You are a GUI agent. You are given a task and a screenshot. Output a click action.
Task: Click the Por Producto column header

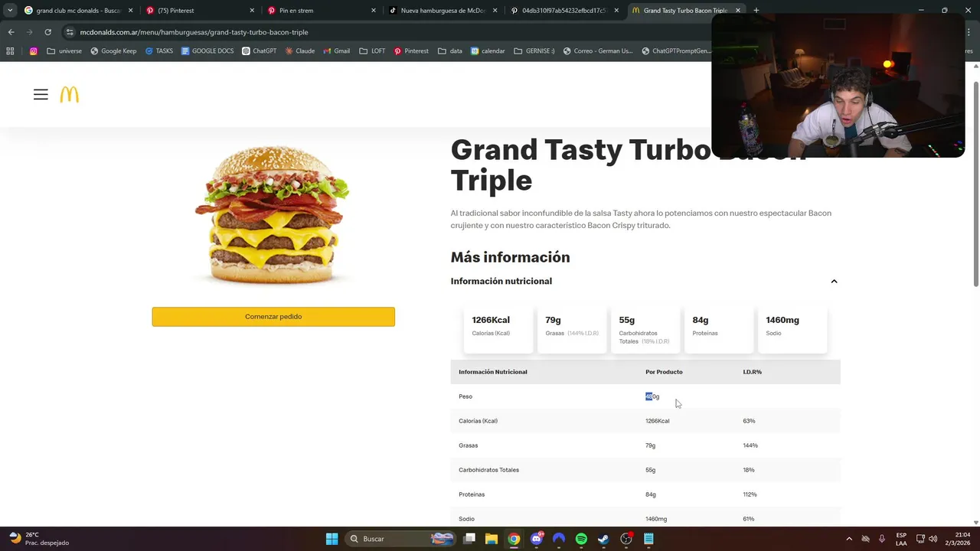(664, 372)
